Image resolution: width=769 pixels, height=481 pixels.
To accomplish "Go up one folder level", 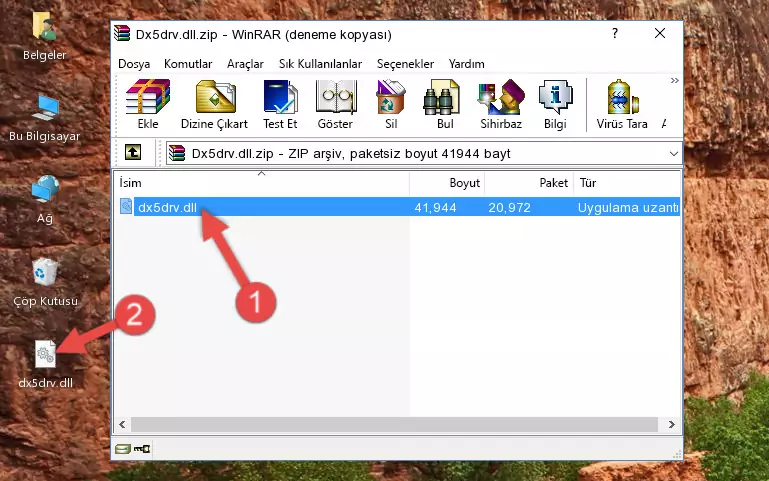I will tap(133, 152).
